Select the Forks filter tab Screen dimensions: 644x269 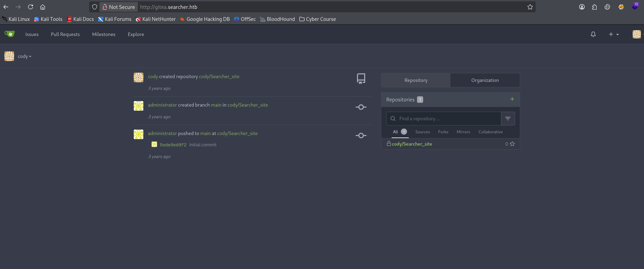[x=443, y=132]
